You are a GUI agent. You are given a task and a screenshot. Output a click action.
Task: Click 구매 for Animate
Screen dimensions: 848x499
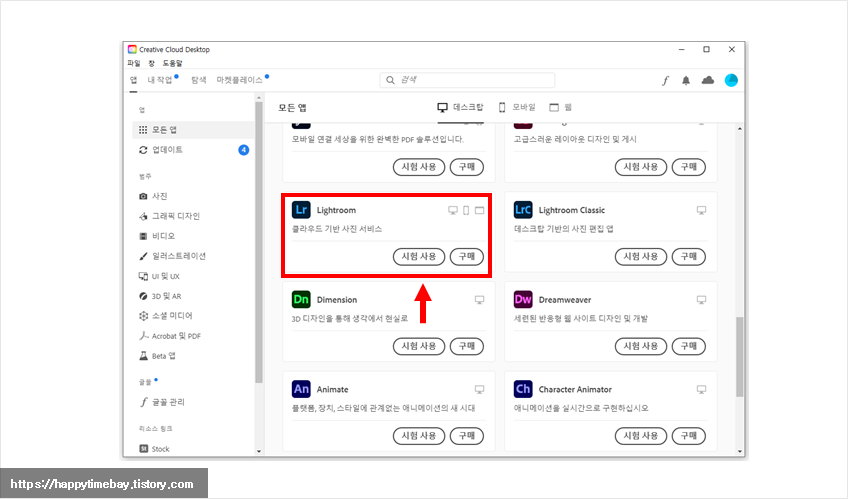tap(467, 436)
